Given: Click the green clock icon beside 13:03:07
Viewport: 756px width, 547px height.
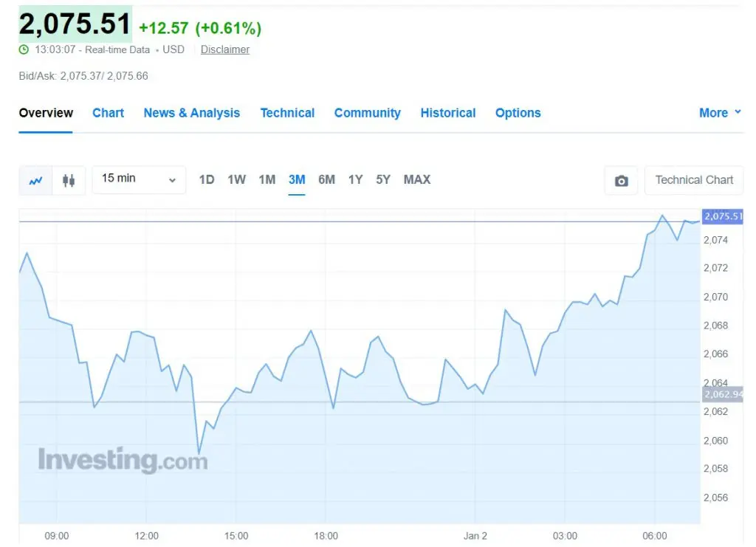Looking at the screenshot, I should (x=24, y=49).
